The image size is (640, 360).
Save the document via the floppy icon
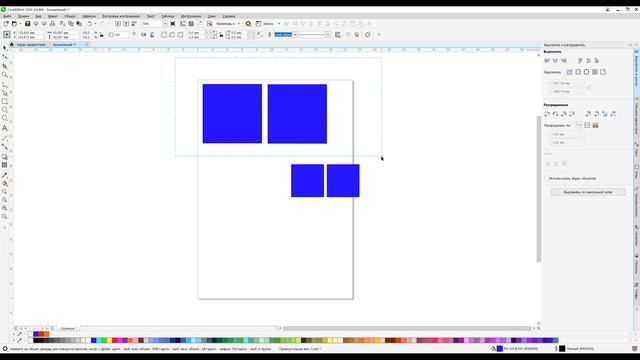click(27, 24)
